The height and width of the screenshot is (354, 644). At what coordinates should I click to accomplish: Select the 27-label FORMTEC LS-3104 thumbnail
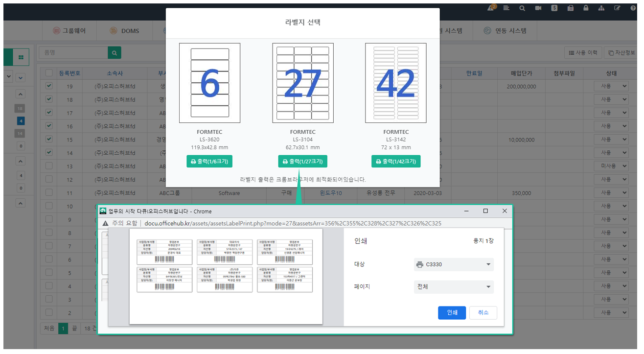[303, 83]
